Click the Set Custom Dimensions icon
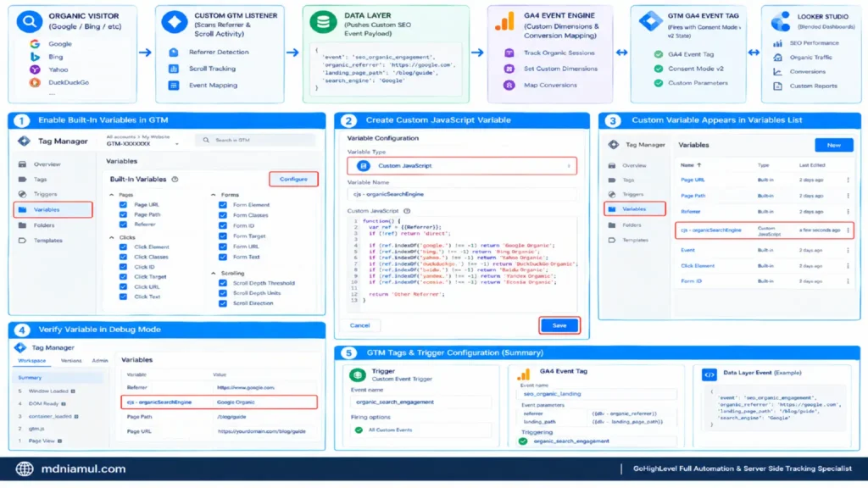The height and width of the screenshot is (488, 868). [x=509, y=69]
